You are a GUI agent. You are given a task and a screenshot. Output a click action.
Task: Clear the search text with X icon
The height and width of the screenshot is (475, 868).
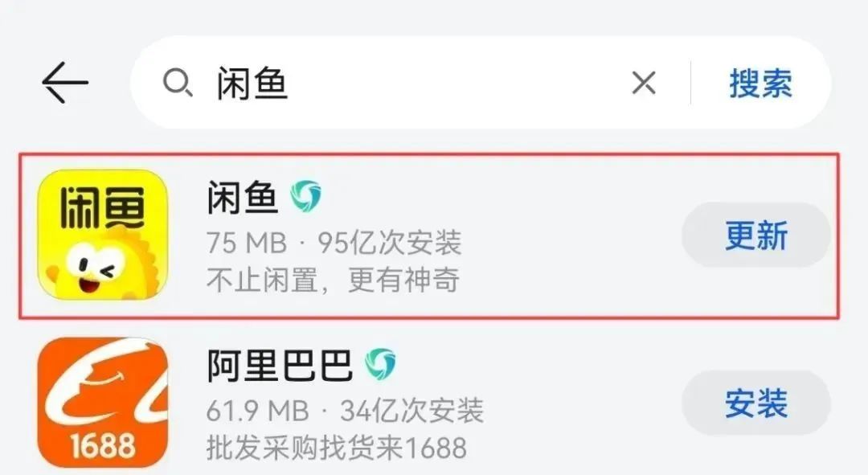coord(643,83)
